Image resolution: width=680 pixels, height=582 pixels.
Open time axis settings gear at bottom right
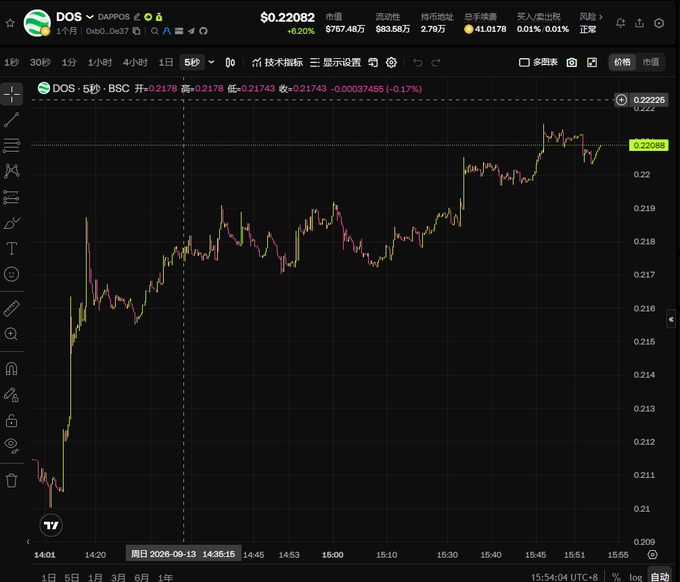[652, 555]
